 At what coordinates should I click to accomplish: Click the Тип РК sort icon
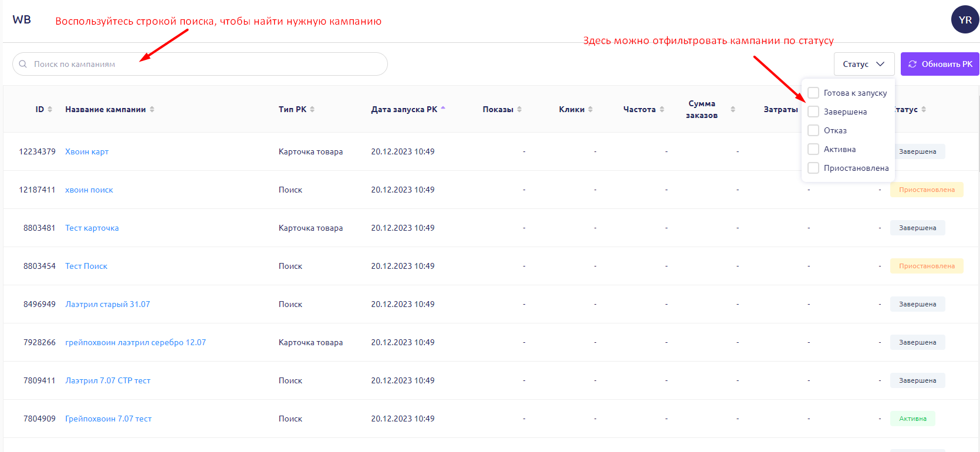tap(312, 109)
